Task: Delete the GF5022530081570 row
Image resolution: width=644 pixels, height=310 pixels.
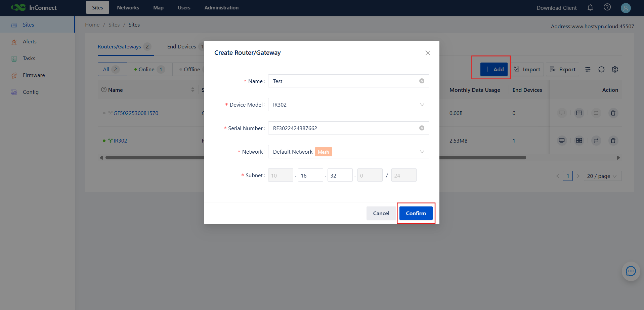Action: point(613,113)
